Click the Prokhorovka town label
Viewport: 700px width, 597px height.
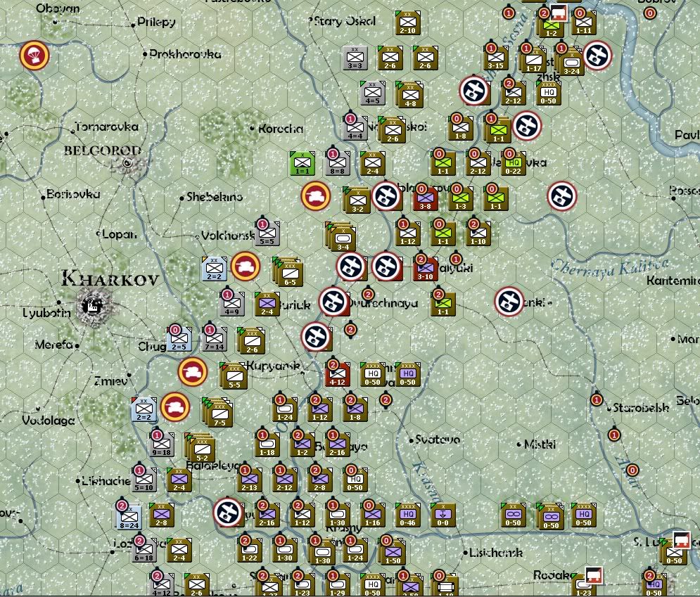click(185, 54)
